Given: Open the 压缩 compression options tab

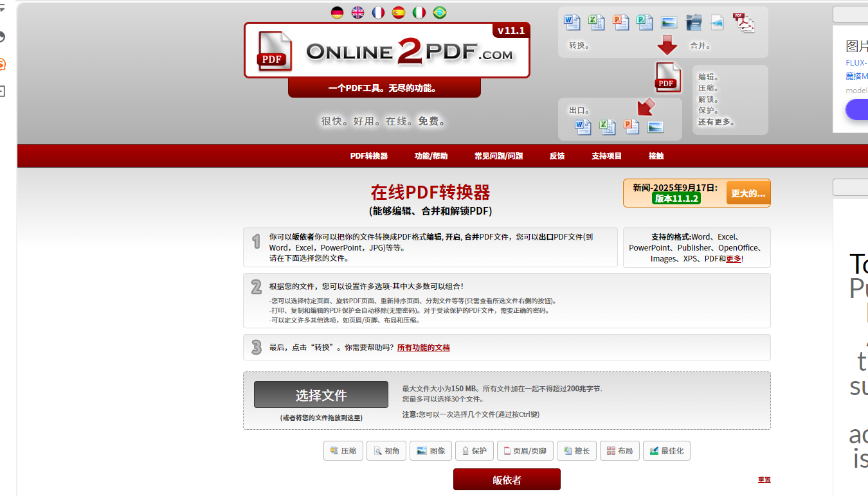Looking at the screenshot, I should pos(343,451).
